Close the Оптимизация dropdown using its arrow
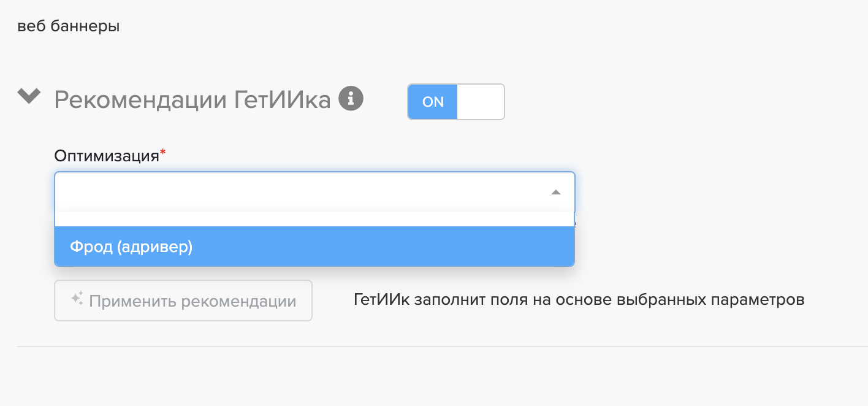The height and width of the screenshot is (406, 868). coord(555,193)
